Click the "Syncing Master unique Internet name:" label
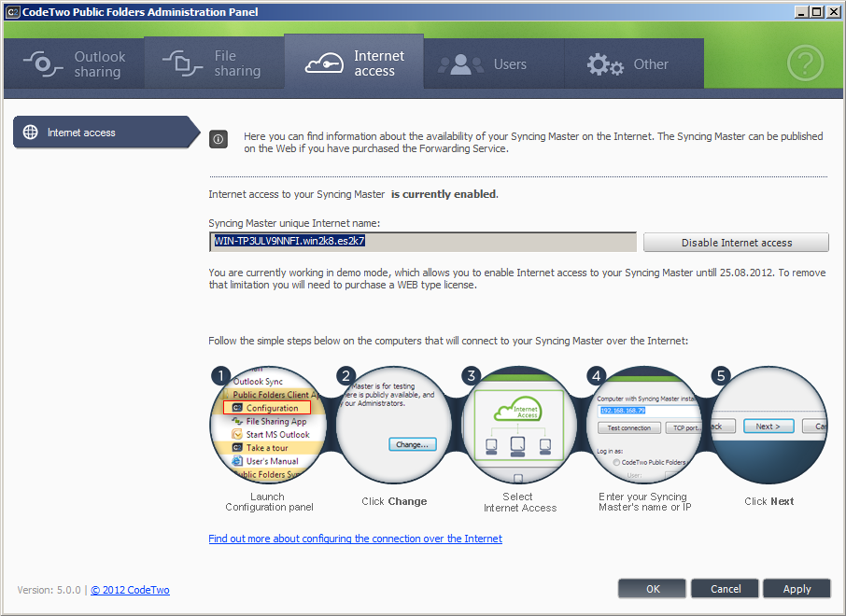 pyautogui.click(x=294, y=223)
